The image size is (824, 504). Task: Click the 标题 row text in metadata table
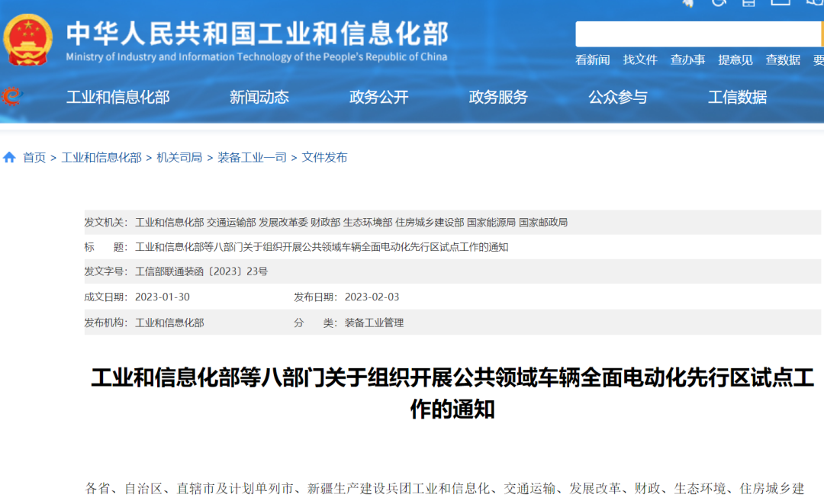[x=321, y=247]
